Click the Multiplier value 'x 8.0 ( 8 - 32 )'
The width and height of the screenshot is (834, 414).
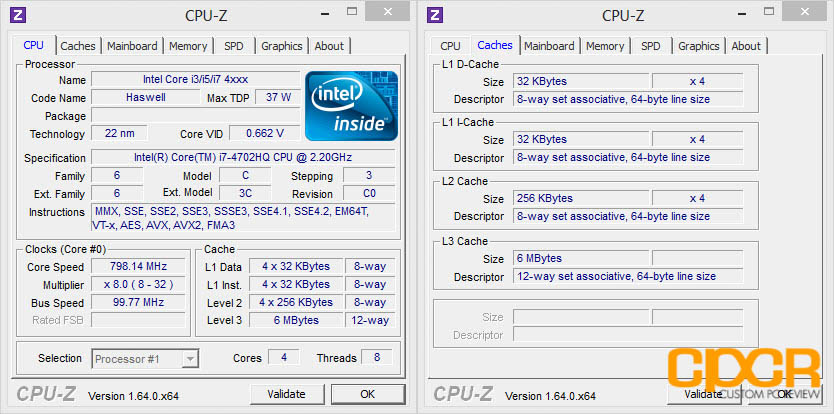(138, 284)
